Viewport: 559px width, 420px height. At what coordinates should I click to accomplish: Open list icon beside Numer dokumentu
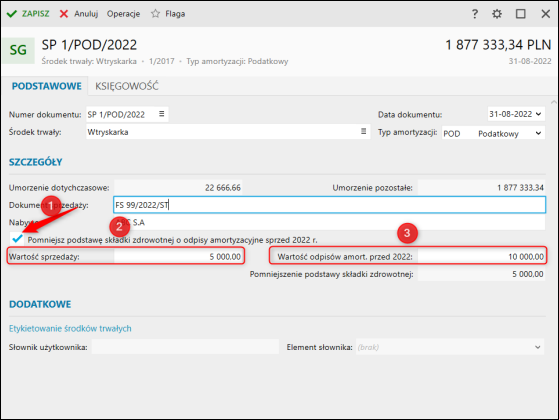pyautogui.click(x=161, y=114)
